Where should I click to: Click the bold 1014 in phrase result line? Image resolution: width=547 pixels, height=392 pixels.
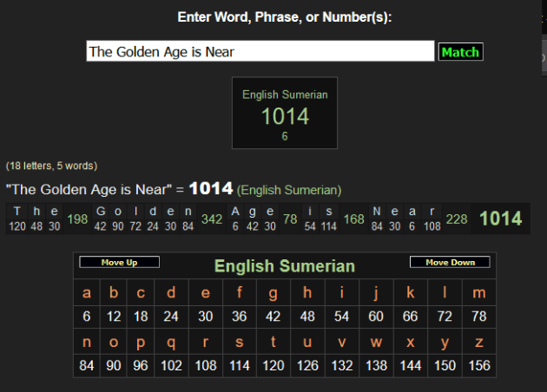pyautogui.click(x=211, y=188)
